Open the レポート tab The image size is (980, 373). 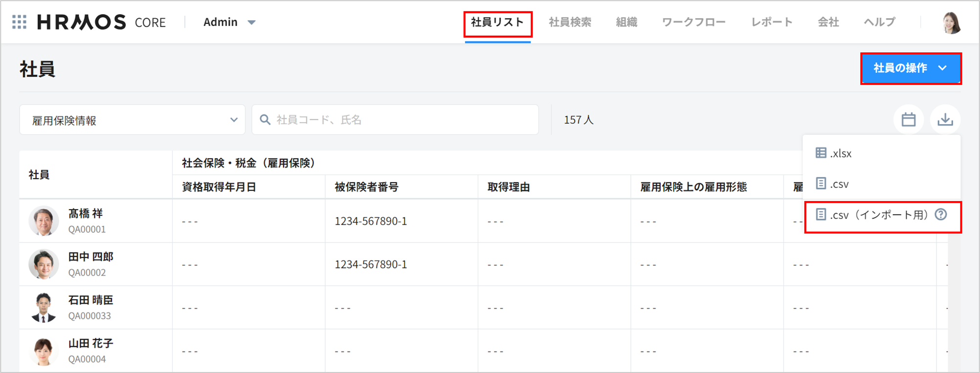click(x=771, y=22)
